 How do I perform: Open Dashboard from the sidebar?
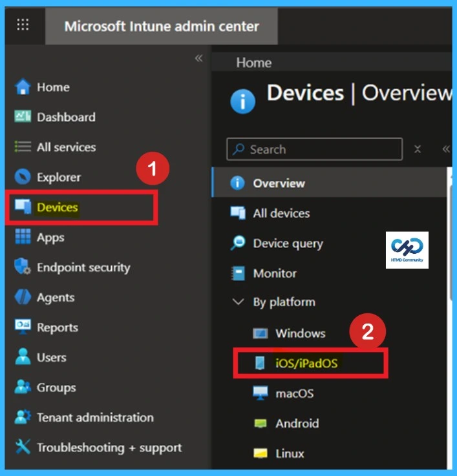tap(66, 117)
